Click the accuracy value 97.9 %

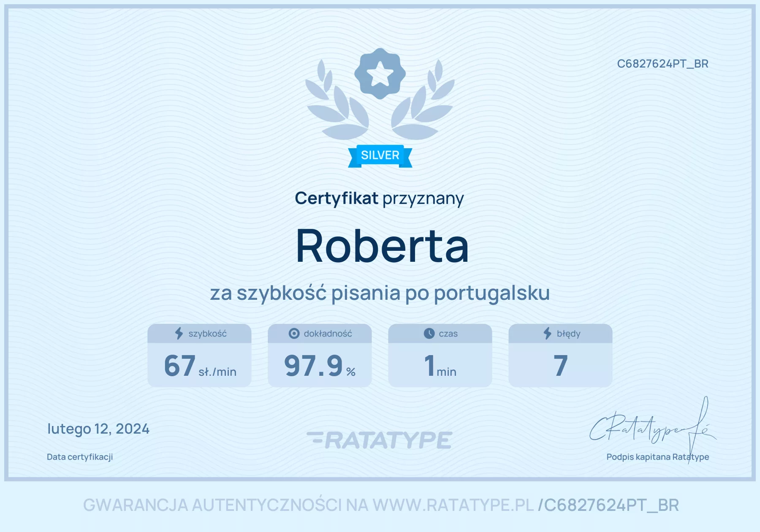[x=320, y=366]
